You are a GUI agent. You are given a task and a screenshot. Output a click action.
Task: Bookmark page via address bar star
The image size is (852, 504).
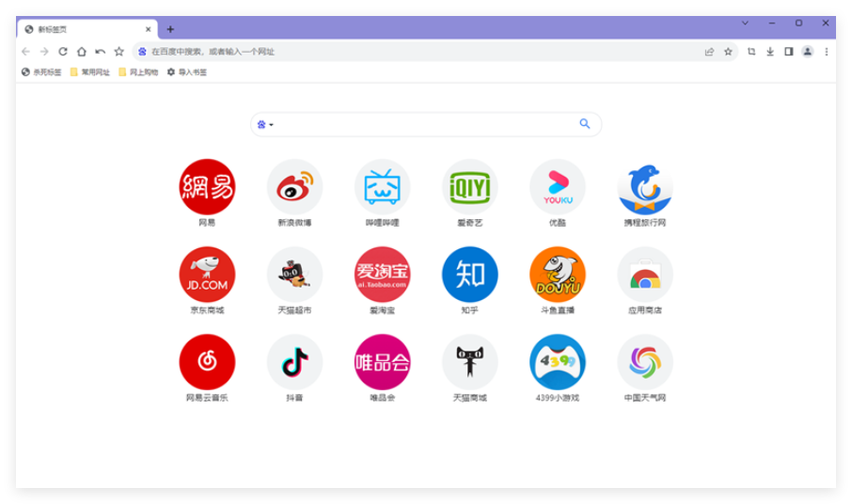728,52
